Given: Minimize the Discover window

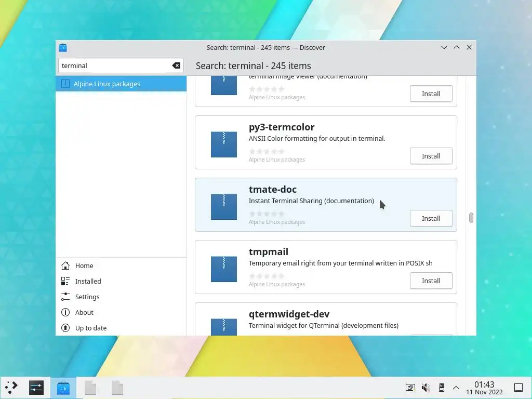Looking at the screenshot, I should tap(444, 47).
